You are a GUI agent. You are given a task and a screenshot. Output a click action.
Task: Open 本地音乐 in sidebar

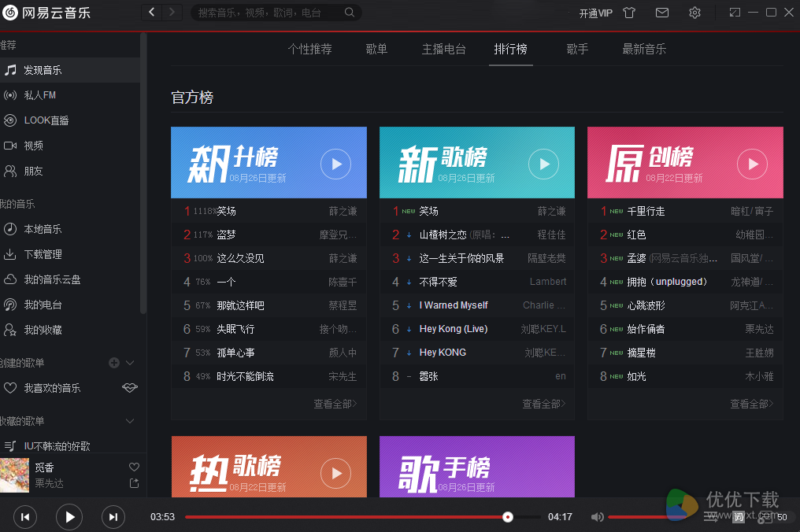click(x=70, y=229)
